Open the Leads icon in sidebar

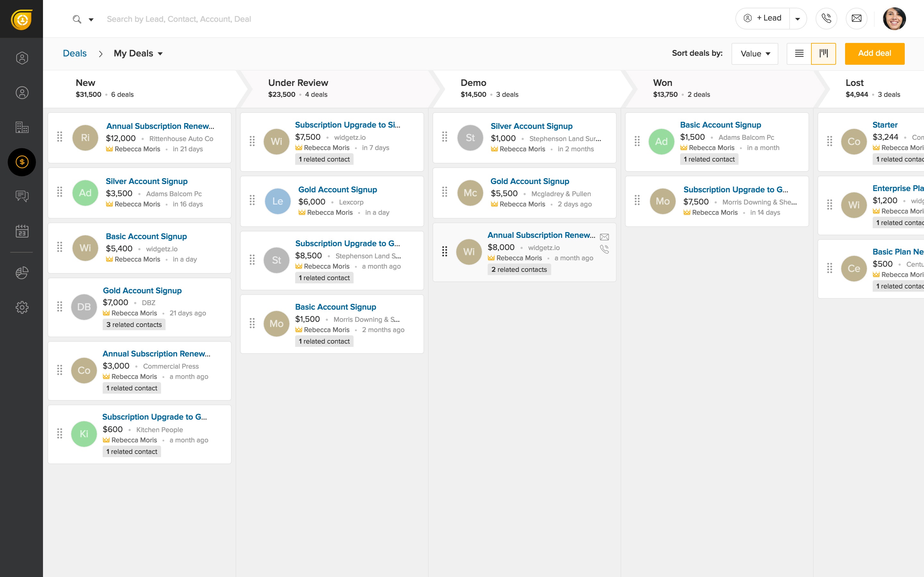[x=22, y=58]
